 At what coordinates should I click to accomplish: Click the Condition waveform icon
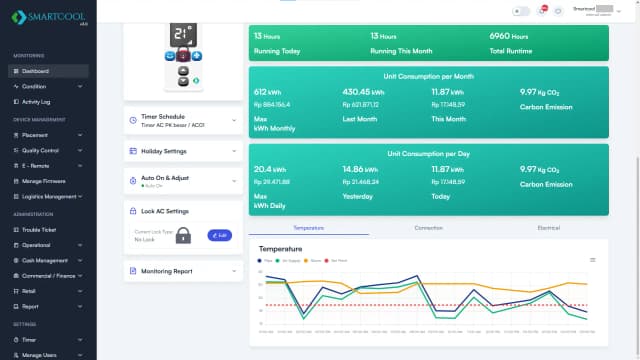coord(16,87)
